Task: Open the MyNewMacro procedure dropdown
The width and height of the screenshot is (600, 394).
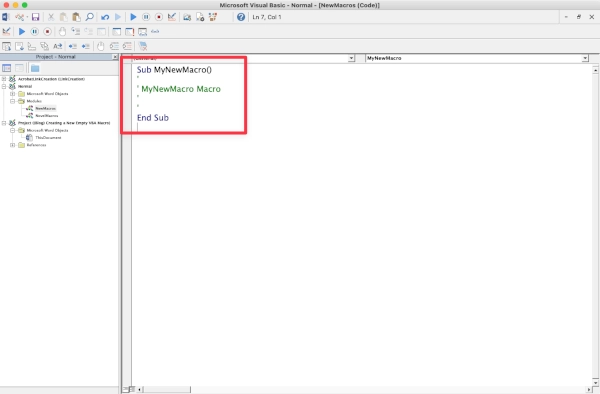Action: (x=585, y=59)
